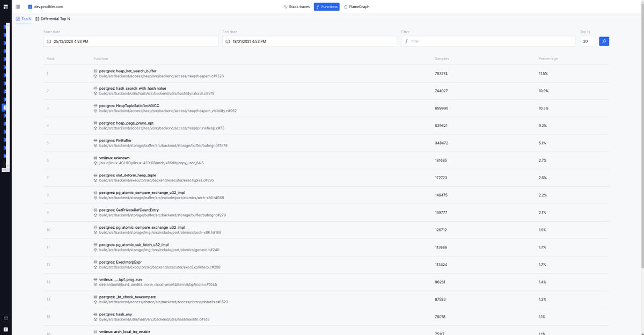Open End date picker showing 18/01/2021
The width and height of the screenshot is (644, 335).
tap(310, 41)
